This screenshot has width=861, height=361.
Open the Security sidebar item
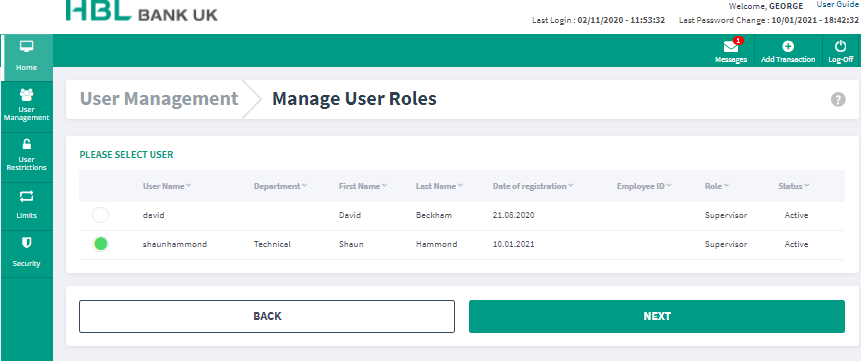coord(26,253)
